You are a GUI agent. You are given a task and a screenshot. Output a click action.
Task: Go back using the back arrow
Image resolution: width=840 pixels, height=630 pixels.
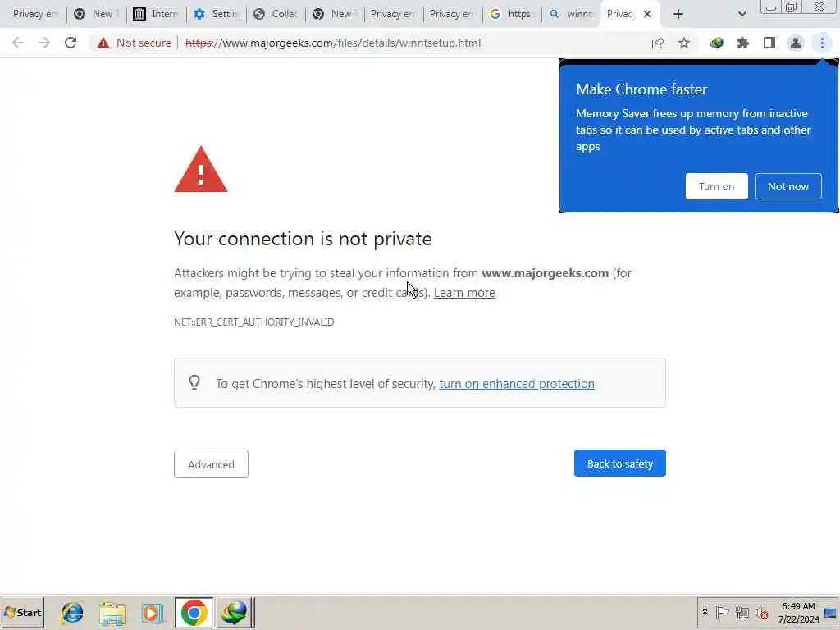pos(18,43)
